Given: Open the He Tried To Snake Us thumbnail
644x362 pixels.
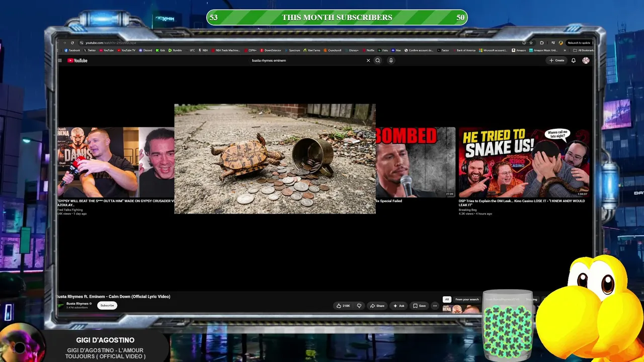Looking at the screenshot, I should point(524,162).
